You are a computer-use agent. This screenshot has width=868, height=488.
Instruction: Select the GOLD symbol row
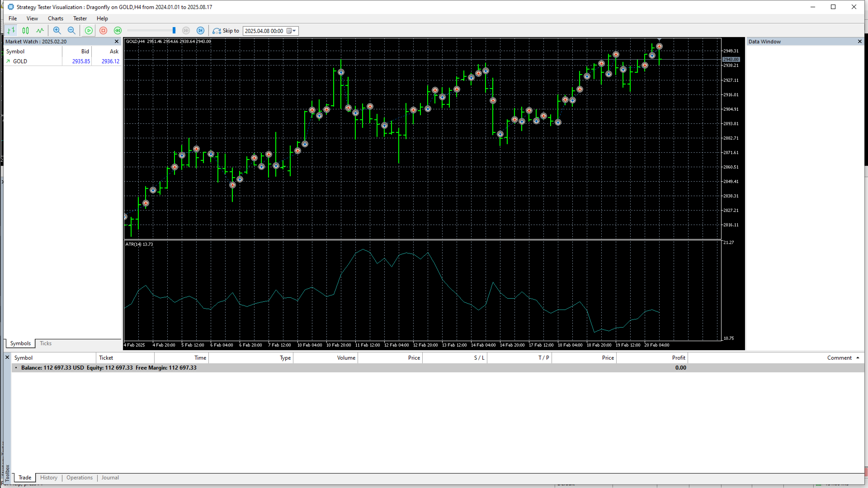coord(63,61)
